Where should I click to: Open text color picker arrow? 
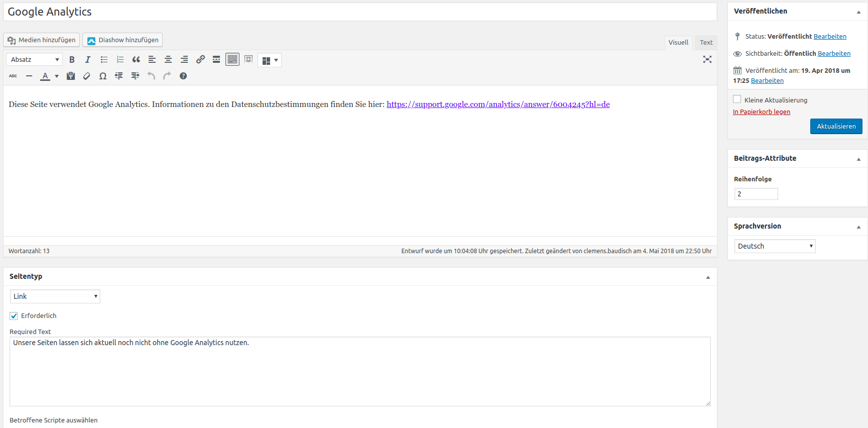coord(57,76)
